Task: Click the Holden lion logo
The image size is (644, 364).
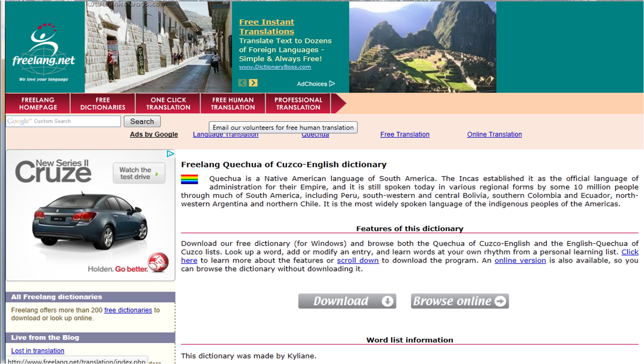Action: [x=158, y=262]
